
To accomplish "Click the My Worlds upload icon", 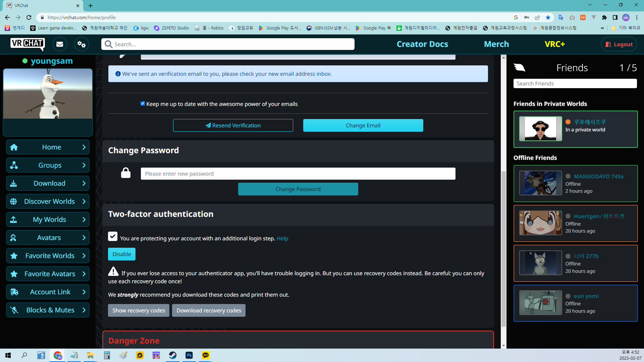I will [x=13, y=220].
